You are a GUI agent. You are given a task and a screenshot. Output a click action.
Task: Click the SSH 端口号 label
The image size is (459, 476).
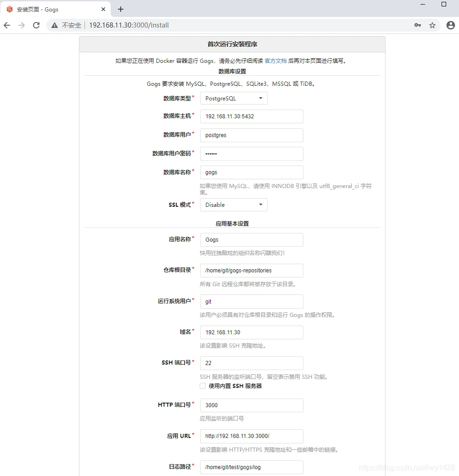pos(176,362)
